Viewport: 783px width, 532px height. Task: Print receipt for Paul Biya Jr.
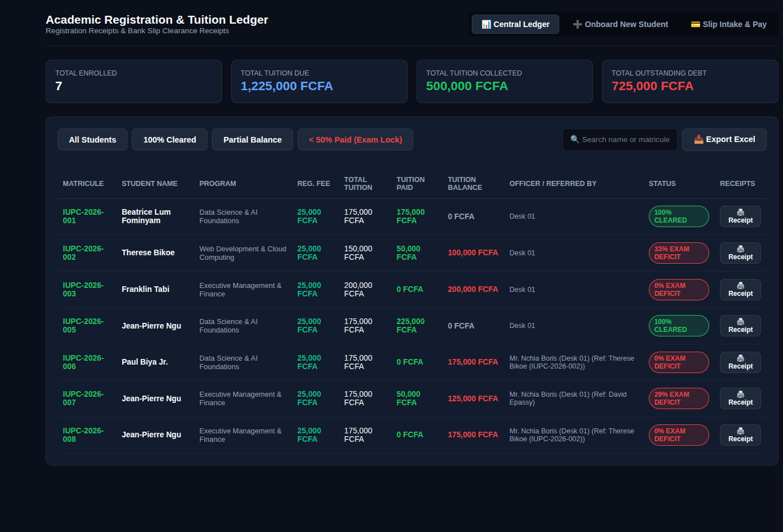(x=740, y=362)
